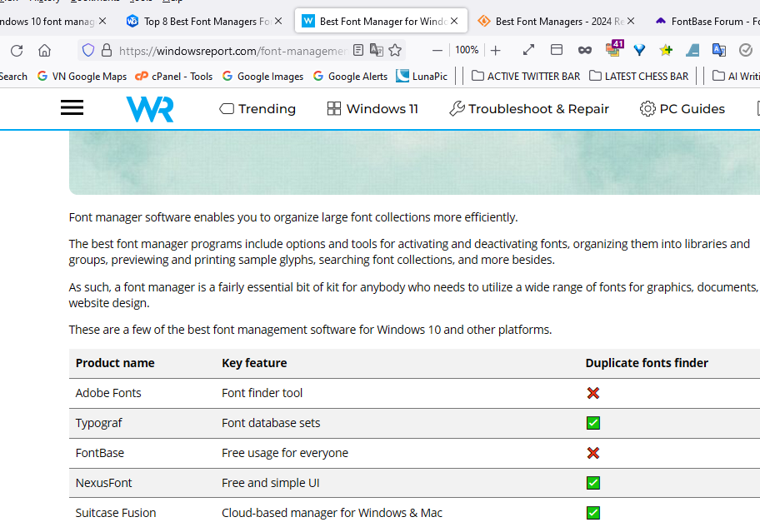Zoom out with the minus button

pos(437,50)
